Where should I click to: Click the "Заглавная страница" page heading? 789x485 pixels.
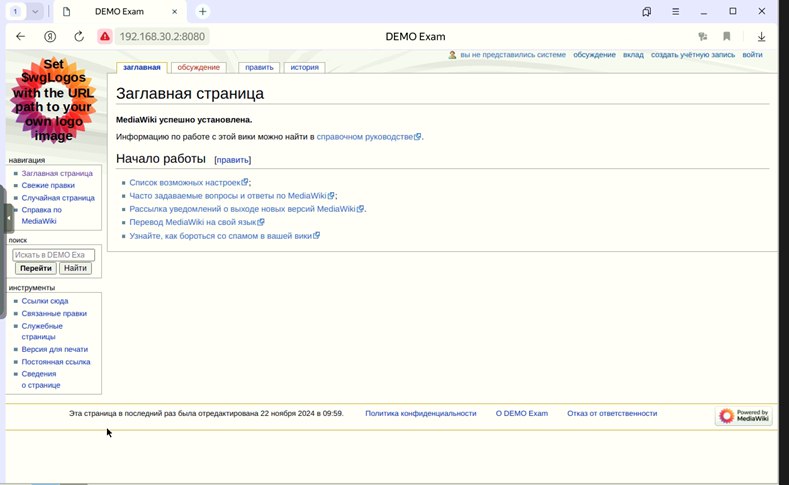coord(190,94)
